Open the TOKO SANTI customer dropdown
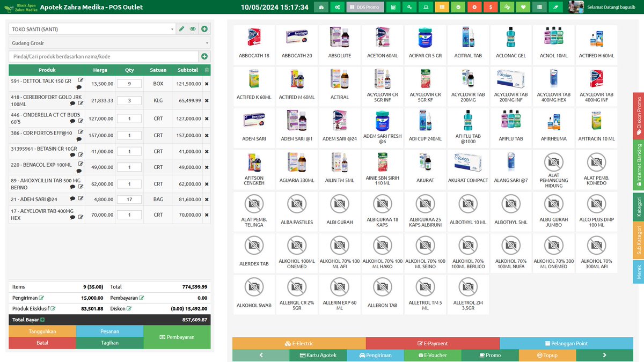644x362 pixels. pos(92,29)
